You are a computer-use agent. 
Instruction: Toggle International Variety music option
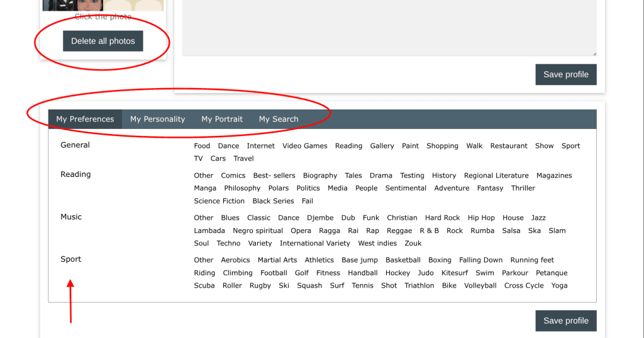click(x=315, y=244)
